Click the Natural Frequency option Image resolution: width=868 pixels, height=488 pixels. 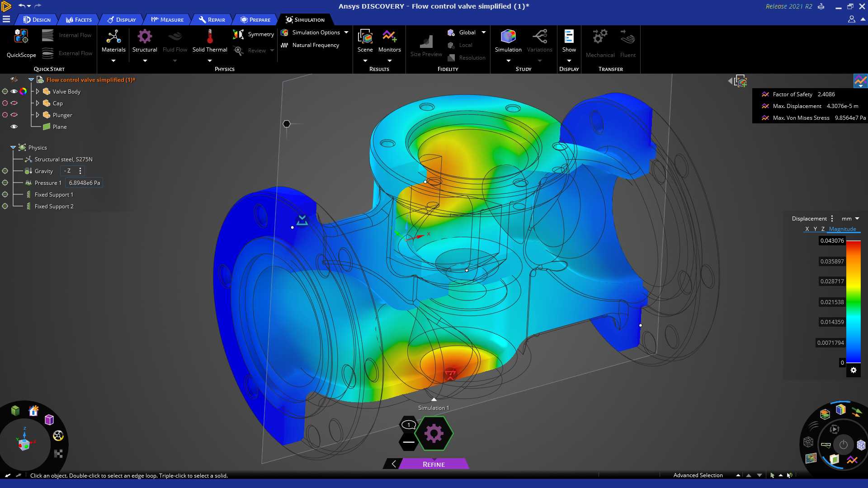click(310, 45)
